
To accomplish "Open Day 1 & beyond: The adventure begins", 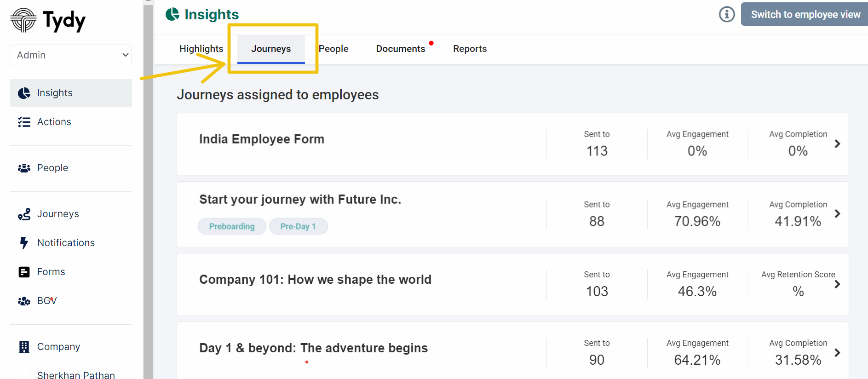I will click(313, 348).
